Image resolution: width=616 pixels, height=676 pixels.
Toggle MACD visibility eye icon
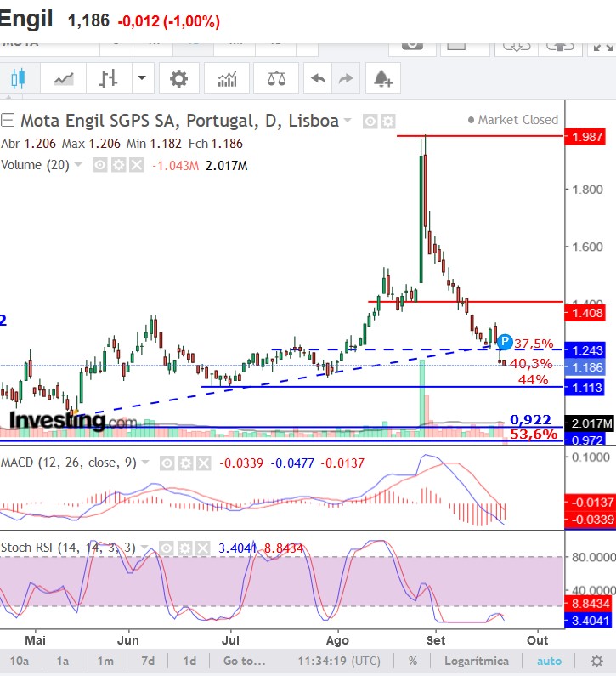coord(167,463)
